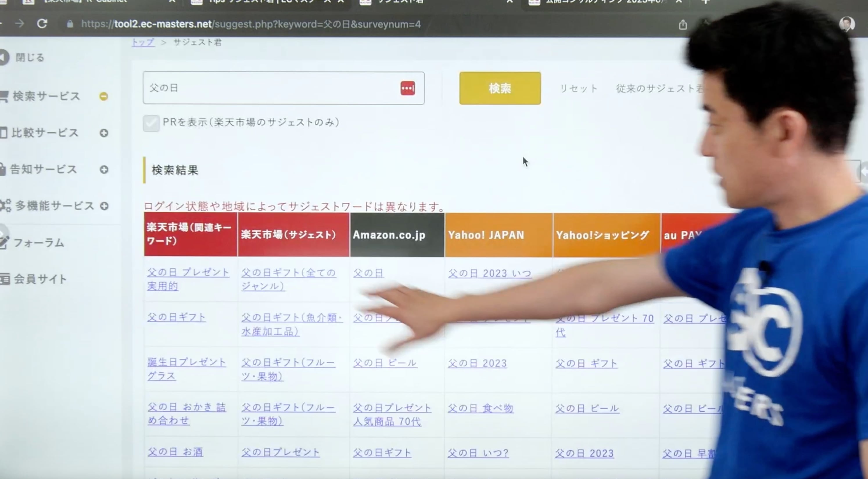Click the Amazon.co.jp column header

click(397, 235)
